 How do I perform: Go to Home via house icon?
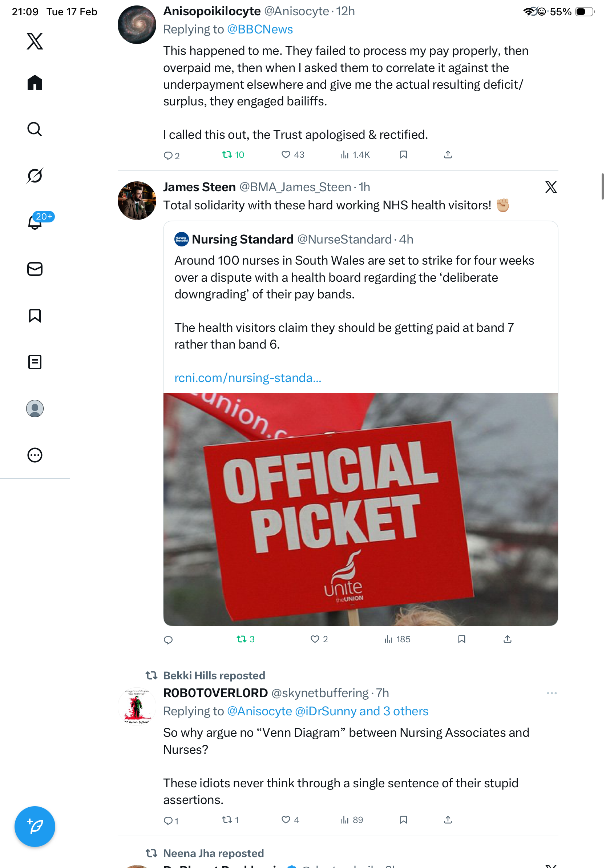coord(35,83)
